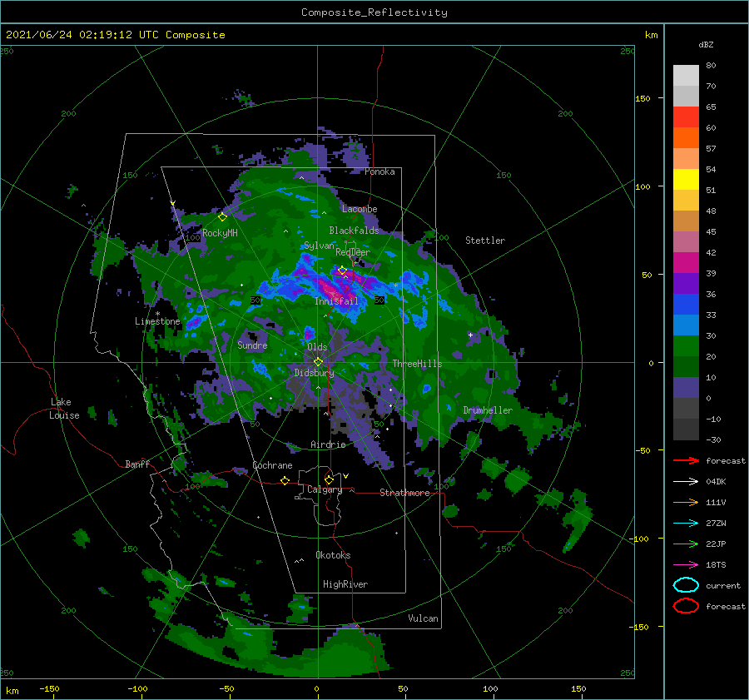
Task: Click the RedDeer city label
Action: coord(353,252)
